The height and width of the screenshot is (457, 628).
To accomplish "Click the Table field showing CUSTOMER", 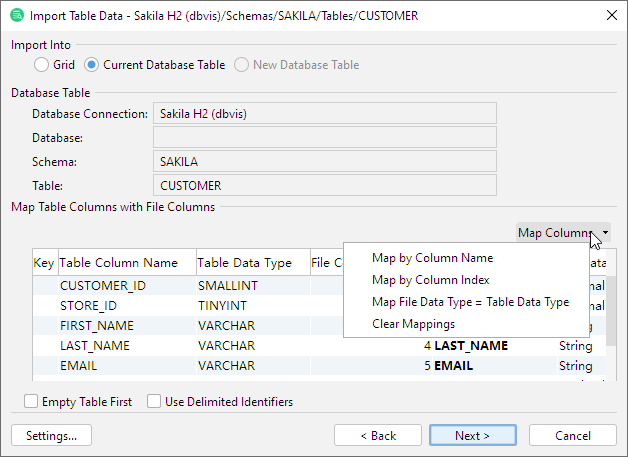I will (x=324, y=185).
